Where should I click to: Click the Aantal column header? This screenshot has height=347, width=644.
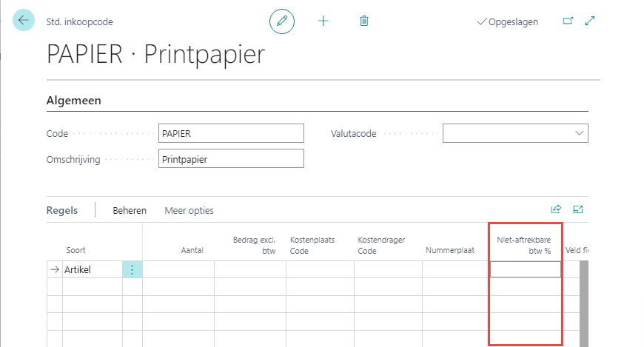coord(192,251)
